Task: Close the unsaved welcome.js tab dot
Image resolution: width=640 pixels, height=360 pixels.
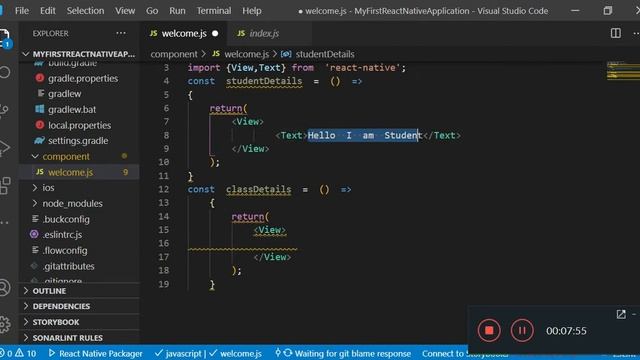Action: click(215, 33)
